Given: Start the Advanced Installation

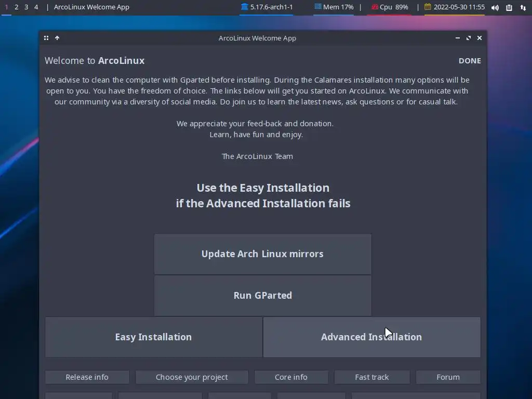Looking at the screenshot, I should coord(372,337).
